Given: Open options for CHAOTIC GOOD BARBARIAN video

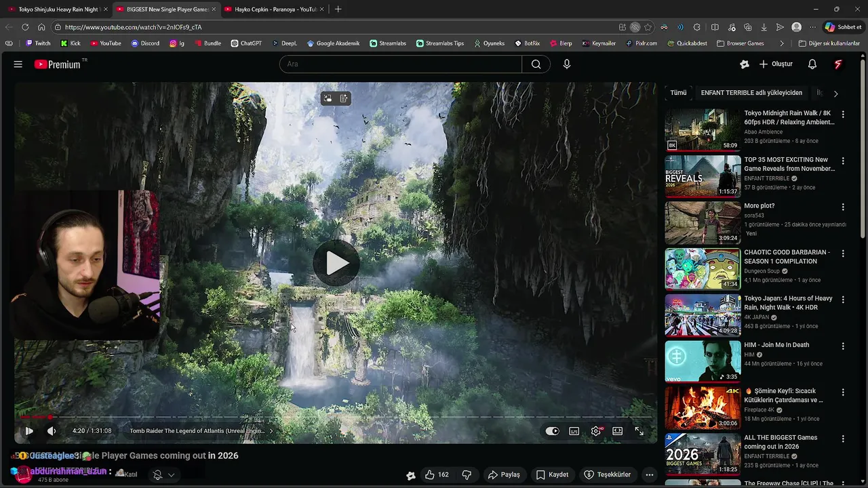Looking at the screenshot, I should 843,253.
